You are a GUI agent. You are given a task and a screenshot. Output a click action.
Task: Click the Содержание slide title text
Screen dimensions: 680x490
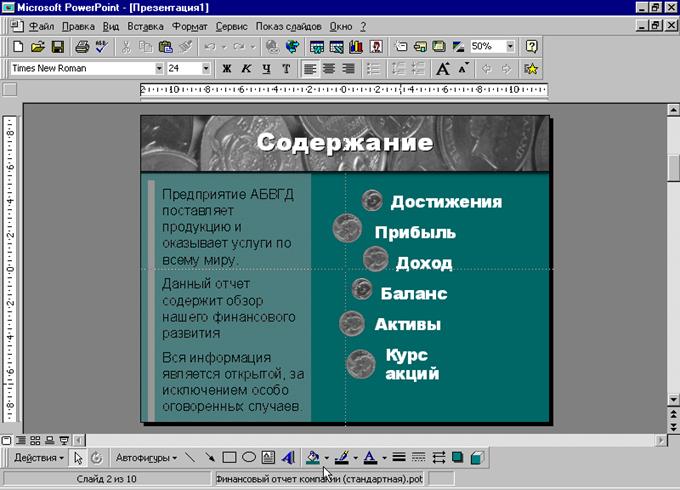344,142
